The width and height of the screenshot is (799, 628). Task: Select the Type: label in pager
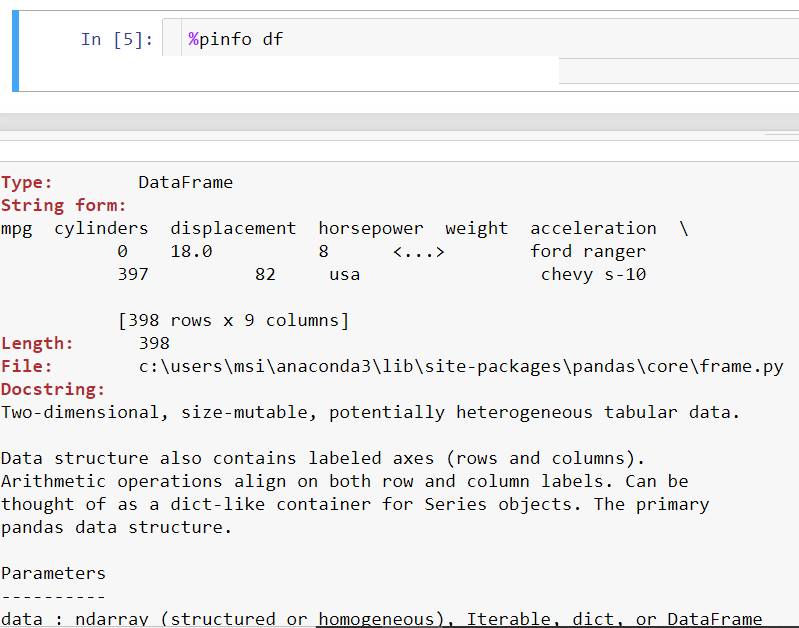[x=26, y=182]
